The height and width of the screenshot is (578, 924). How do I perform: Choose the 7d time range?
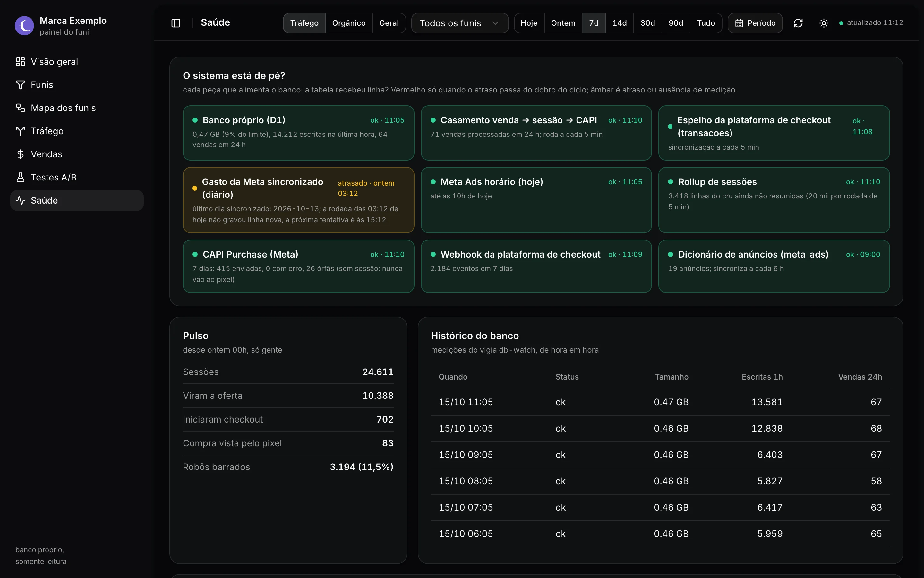click(x=594, y=23)
